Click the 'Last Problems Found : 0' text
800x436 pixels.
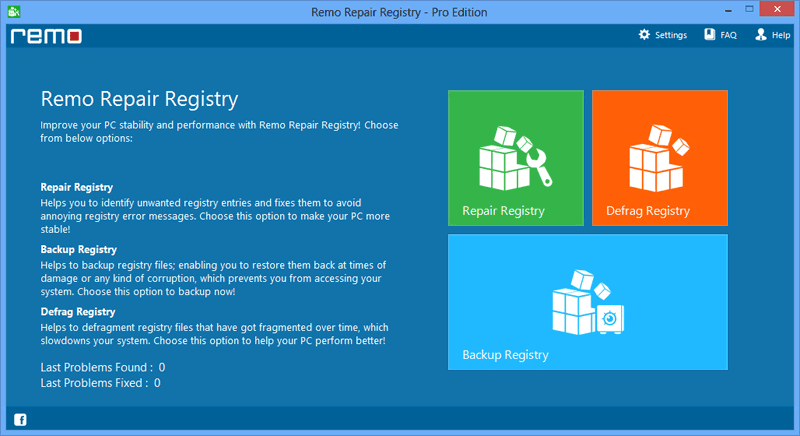click(x=103, y=367)
